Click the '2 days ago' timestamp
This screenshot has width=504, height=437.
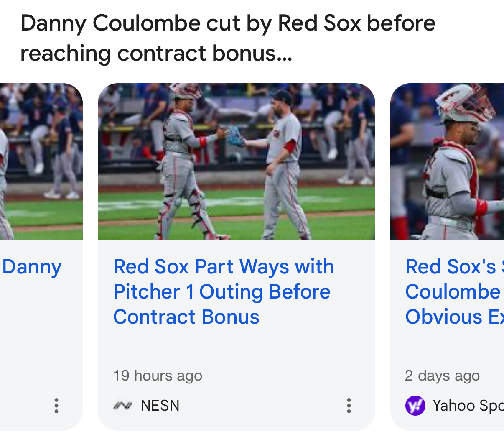(x=442, y=376)
